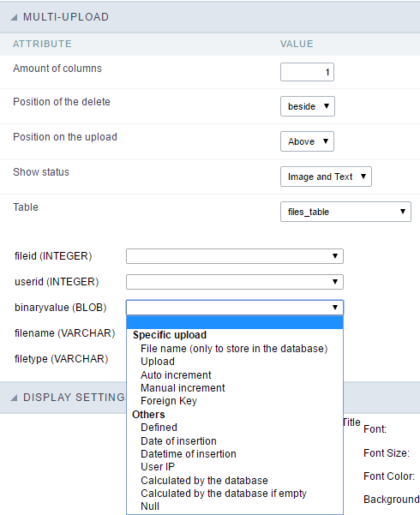Click the filetype (VARCHAR) label
The height and width of the screenshot is (515, 420).
61,359
